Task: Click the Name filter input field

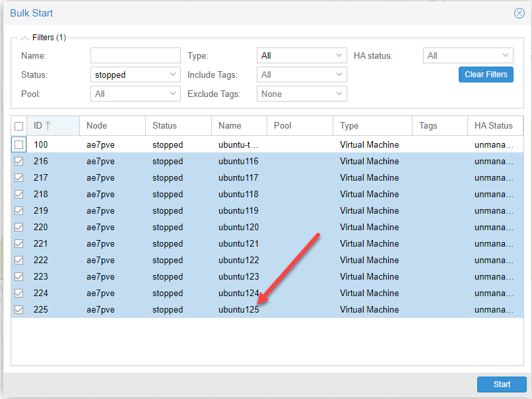Action: point(135,55)
